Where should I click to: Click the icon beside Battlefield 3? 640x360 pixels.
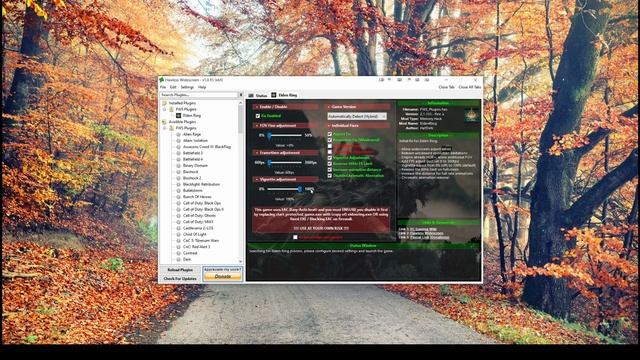178,153
